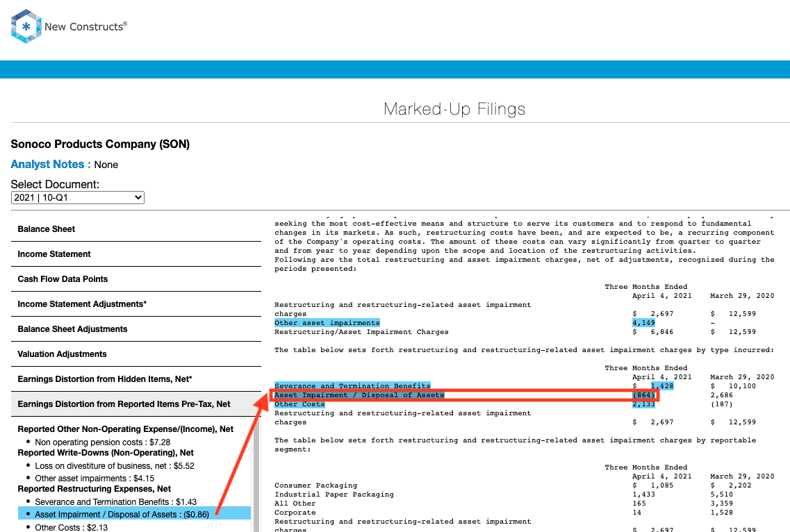Click 'Reported Write-Downs (Non-Operating), Net' heading

click(106, 453)
